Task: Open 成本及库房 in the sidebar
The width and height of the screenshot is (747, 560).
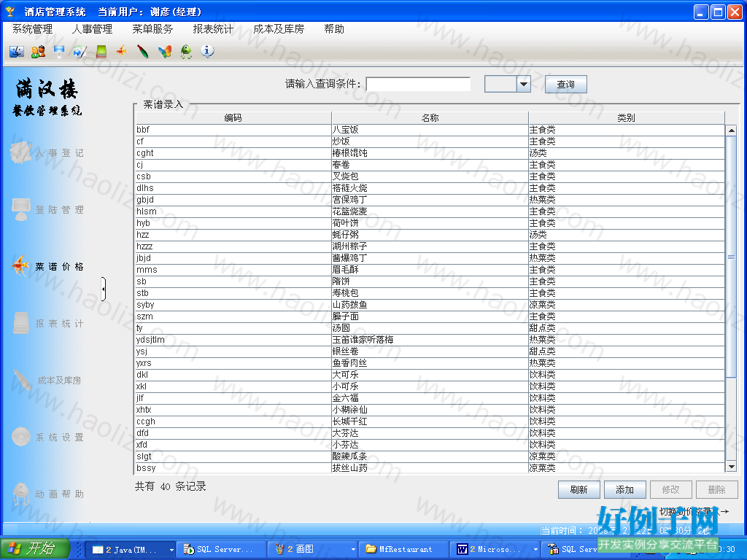Action: 47,380
